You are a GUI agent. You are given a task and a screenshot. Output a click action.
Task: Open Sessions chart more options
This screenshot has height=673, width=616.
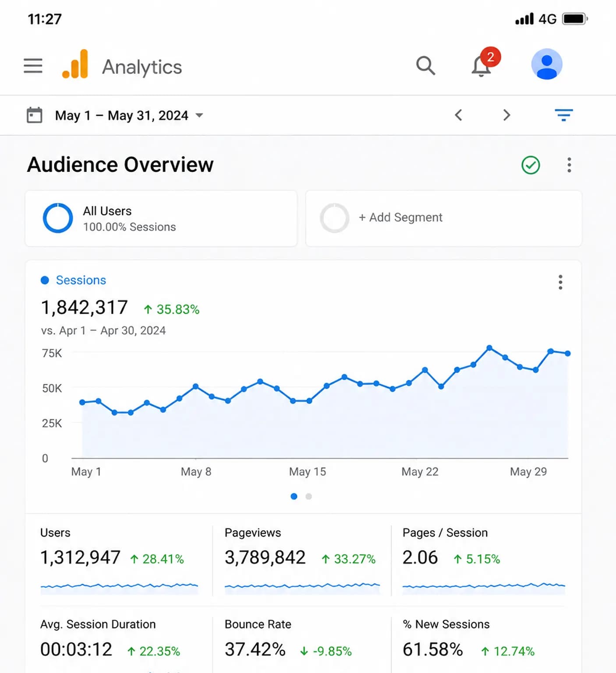tap(560, 282)
